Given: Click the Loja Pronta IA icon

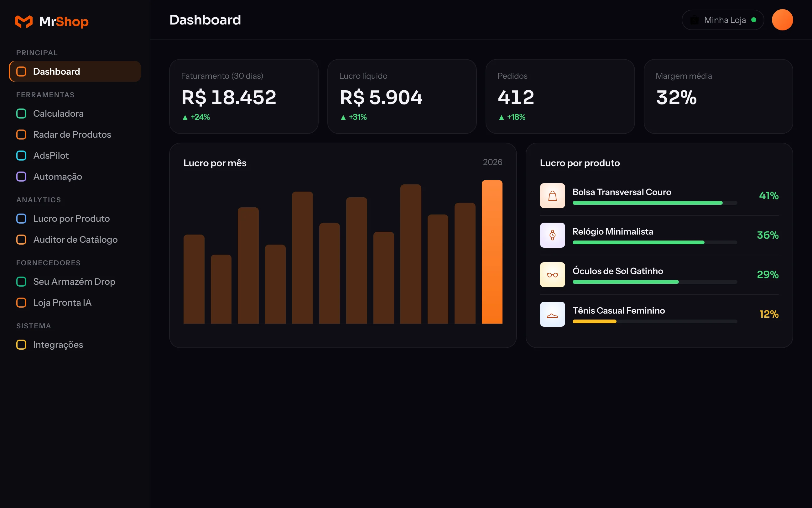Looking at the screenshot, I should (x=22, y=302).
